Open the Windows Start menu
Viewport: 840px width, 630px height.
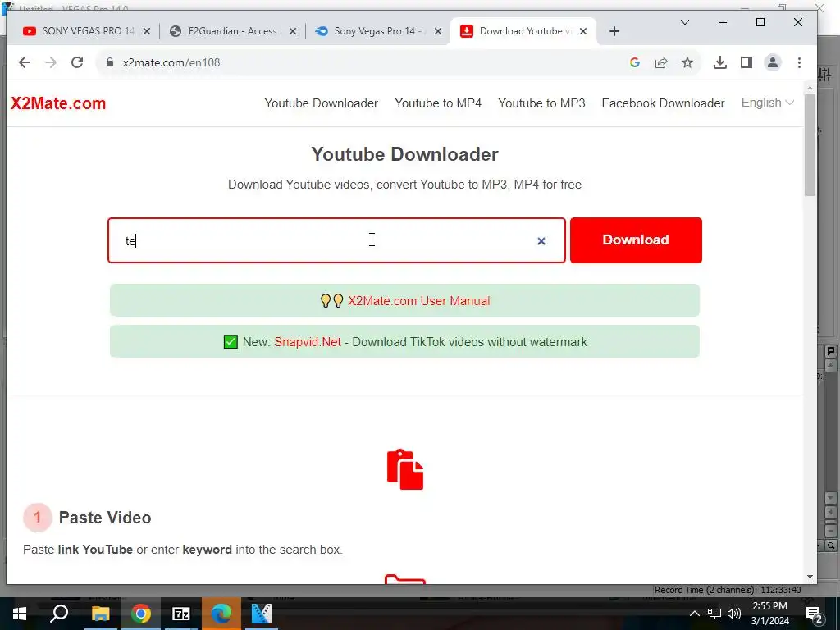(x=20, y=614)
